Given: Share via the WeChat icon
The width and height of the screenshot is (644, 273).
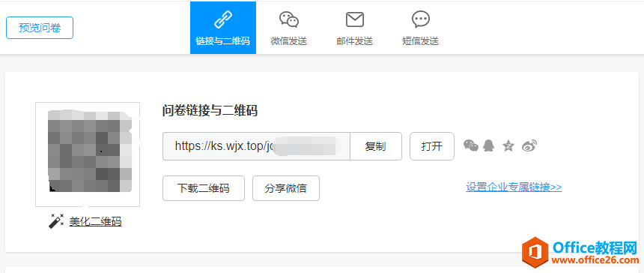Looking at the screenshot, I should coord(471,145).
